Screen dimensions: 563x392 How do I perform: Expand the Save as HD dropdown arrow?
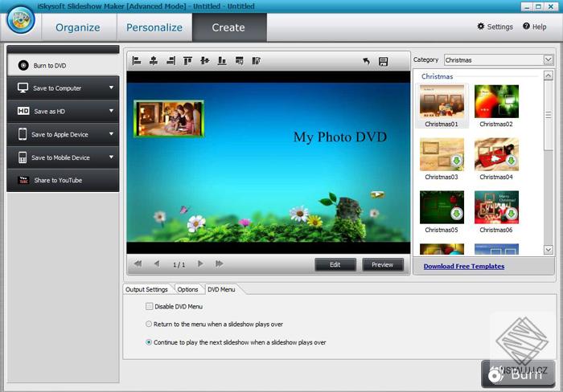(111, 111)
